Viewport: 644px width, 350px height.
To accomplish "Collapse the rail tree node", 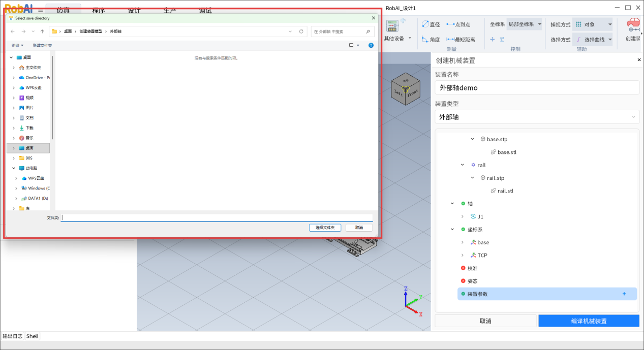I will coord(463,165).
